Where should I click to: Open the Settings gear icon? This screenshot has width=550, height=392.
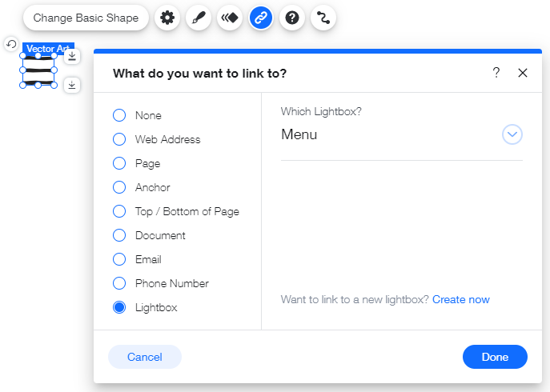pos(167,18)
